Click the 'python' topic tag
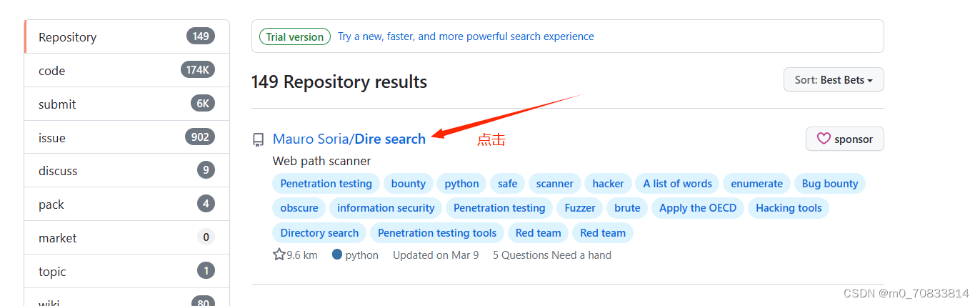 (x=461, y=183)
